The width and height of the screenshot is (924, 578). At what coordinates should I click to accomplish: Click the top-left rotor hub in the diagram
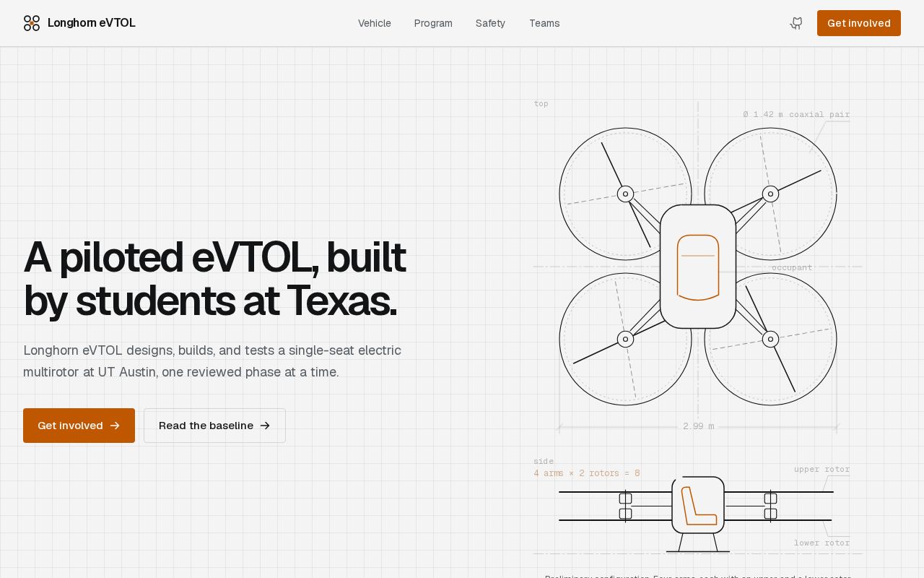[625, 194]
